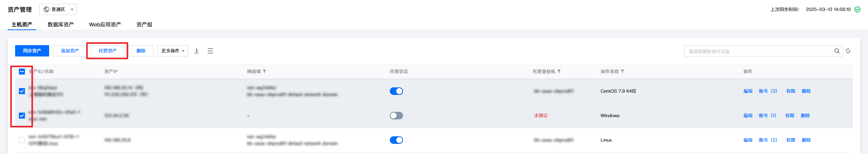The width and height of the screenshot is (868, 154).
Task: Filter by 托管堡垒机 column funnel icon
Action: (559, 71)
